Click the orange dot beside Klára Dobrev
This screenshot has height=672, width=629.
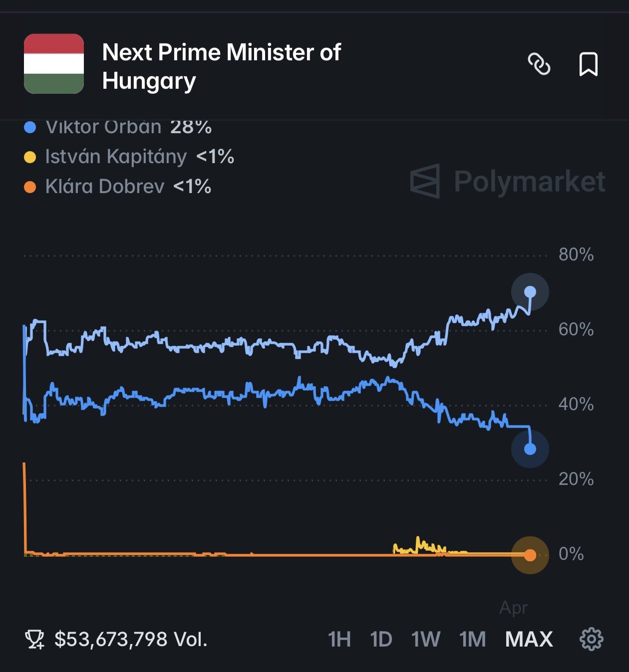pyautogui.click(x=30, y=187)
